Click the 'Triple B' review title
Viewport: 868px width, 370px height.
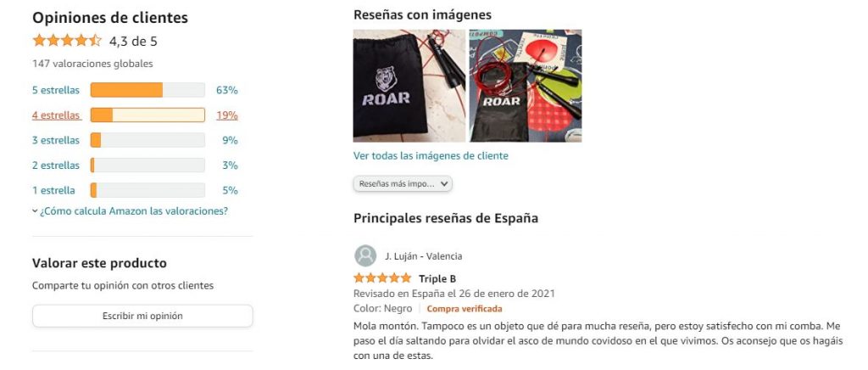(x=437, y=278)
